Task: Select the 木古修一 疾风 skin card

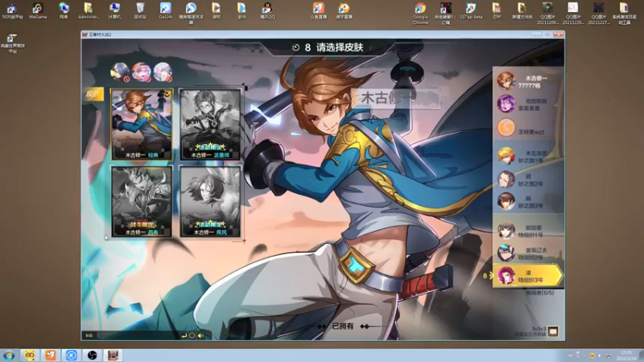Action: click(x=210, y=202)
